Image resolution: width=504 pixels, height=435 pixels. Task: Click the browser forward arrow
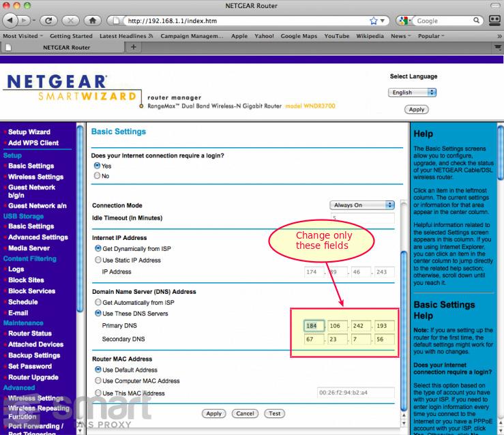pos(24,20)
